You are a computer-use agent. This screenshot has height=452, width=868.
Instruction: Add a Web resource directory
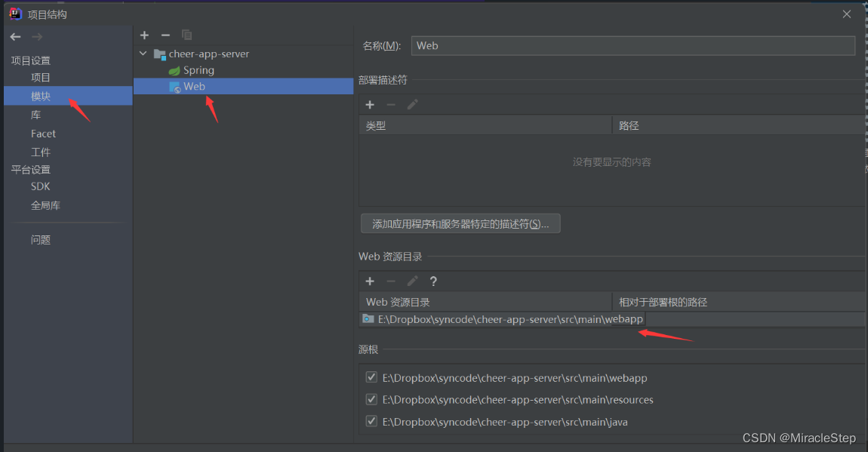[x=370, y=281]
